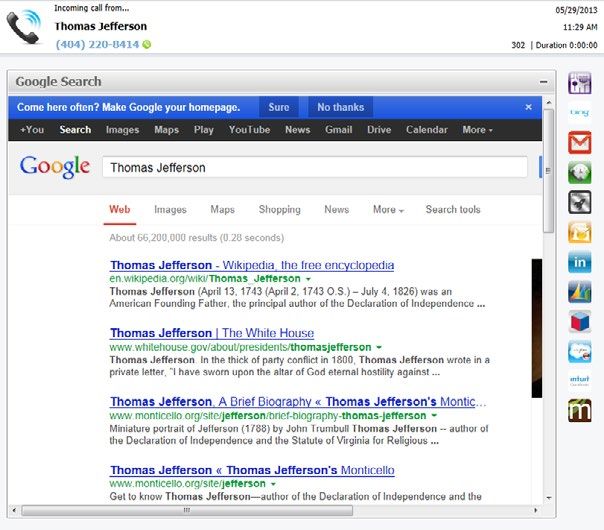Open YouTube in the Google black bar
This screenshot has width=604, height=530.
[249, 130]
